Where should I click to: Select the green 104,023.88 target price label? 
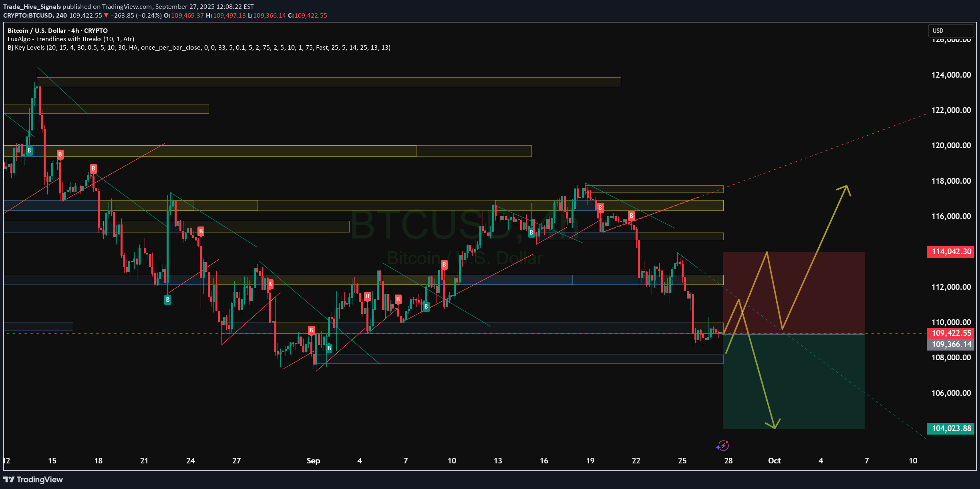tap(950, 429)
